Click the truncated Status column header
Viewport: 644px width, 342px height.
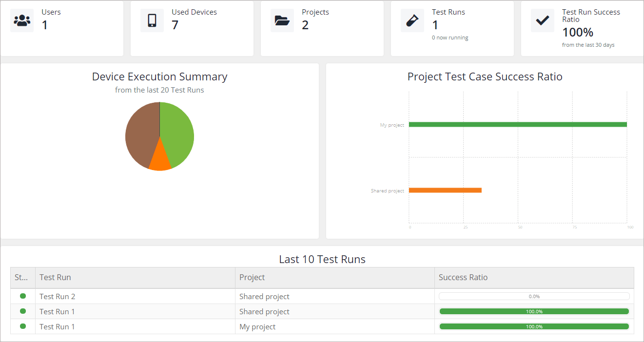point(22,277)
